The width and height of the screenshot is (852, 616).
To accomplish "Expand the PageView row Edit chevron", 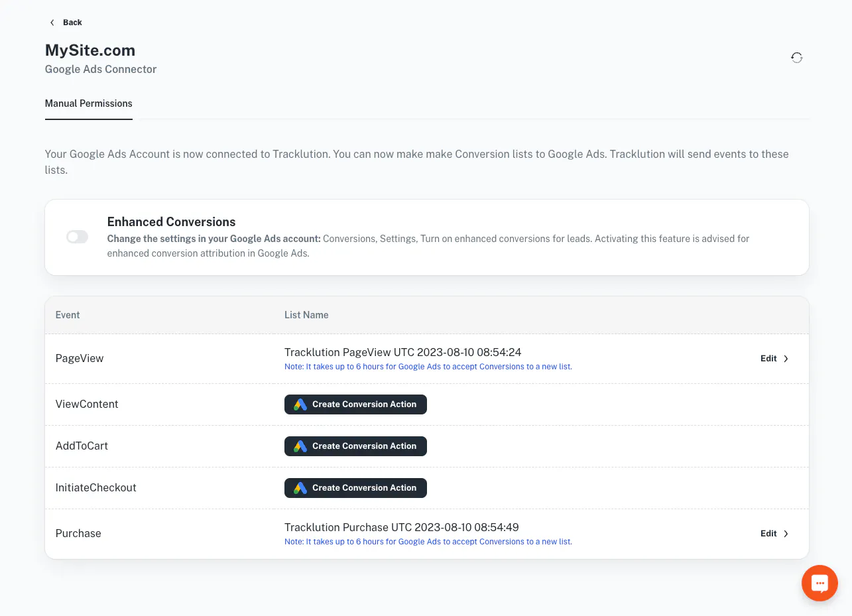I will click(786, 359).
